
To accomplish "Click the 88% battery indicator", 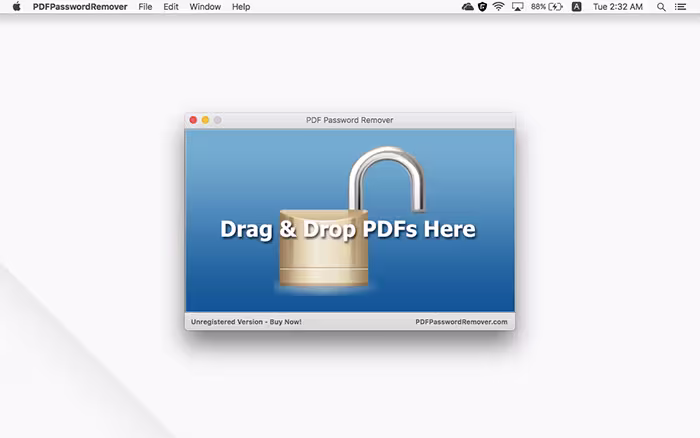I will click(x=546, y=7).
